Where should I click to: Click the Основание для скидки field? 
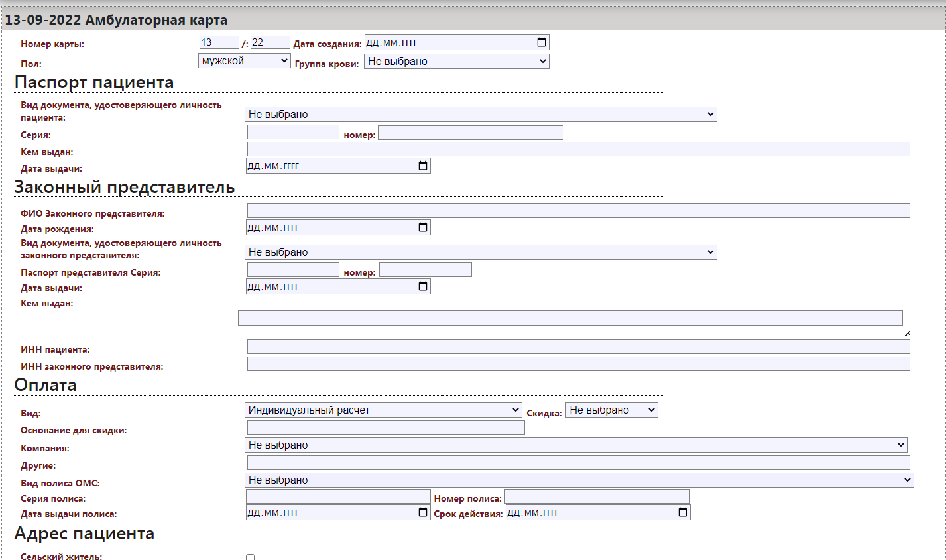tap(386, 427)
